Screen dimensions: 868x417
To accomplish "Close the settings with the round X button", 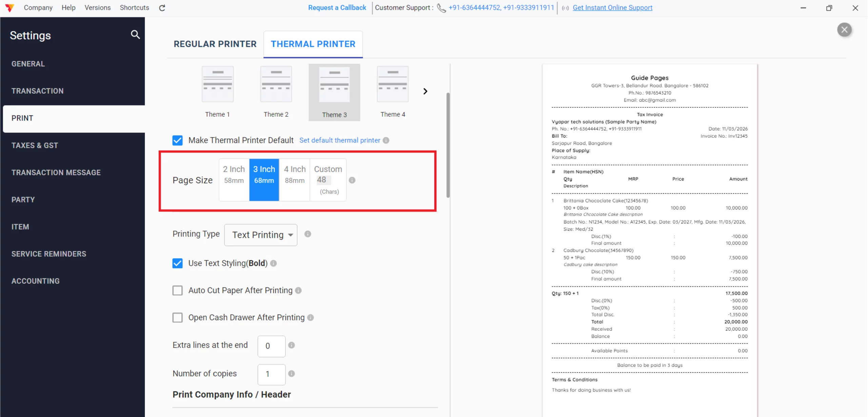I will [844, 30].
